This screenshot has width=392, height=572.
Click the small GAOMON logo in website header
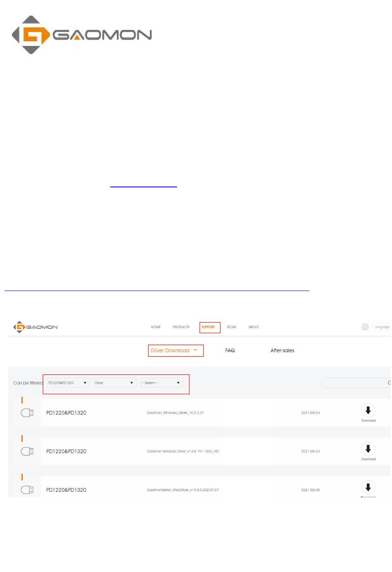35,327
